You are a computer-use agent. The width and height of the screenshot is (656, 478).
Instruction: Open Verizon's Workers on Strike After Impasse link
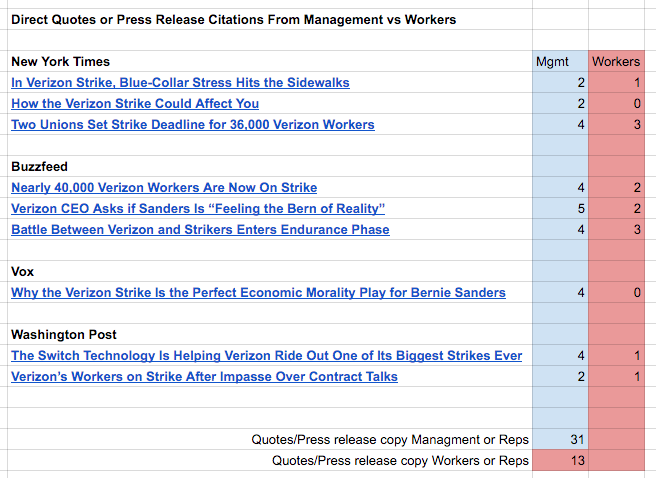204,377
